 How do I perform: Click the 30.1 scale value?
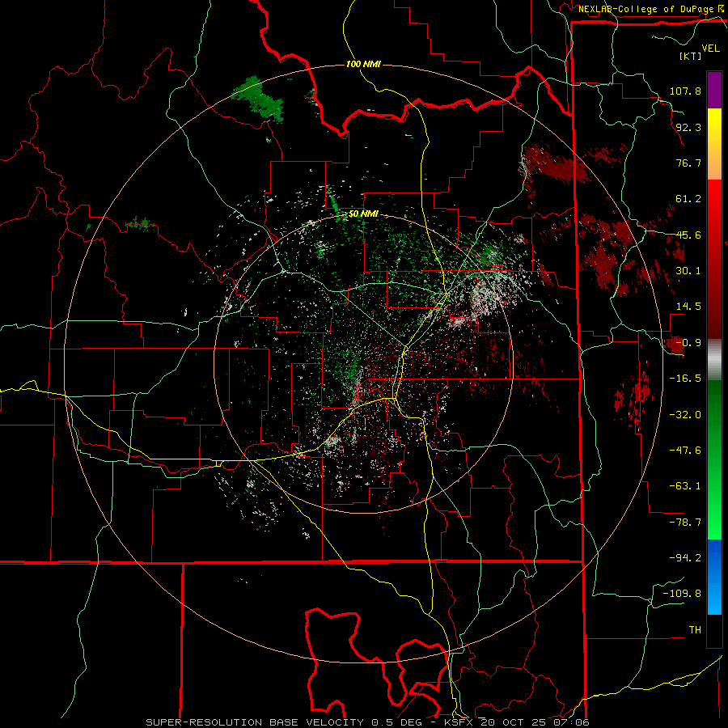pos(688,271)
